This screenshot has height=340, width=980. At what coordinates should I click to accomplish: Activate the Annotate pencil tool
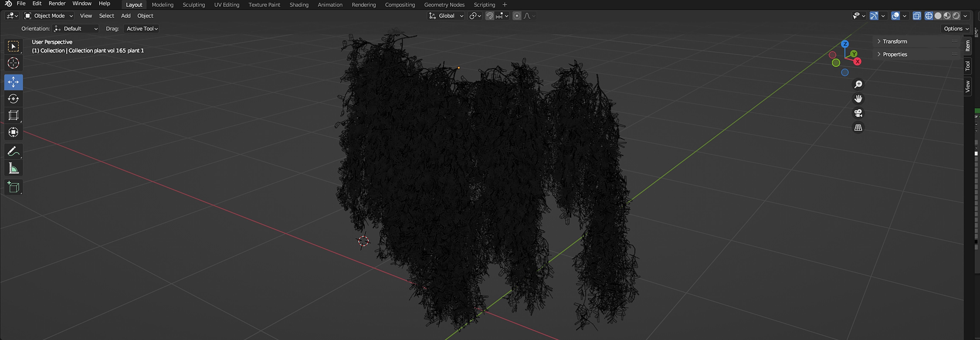[x=13, y=151]
